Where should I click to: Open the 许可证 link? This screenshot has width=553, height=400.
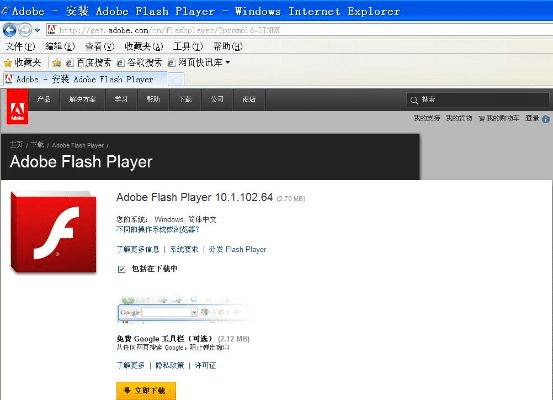(205, 365)
